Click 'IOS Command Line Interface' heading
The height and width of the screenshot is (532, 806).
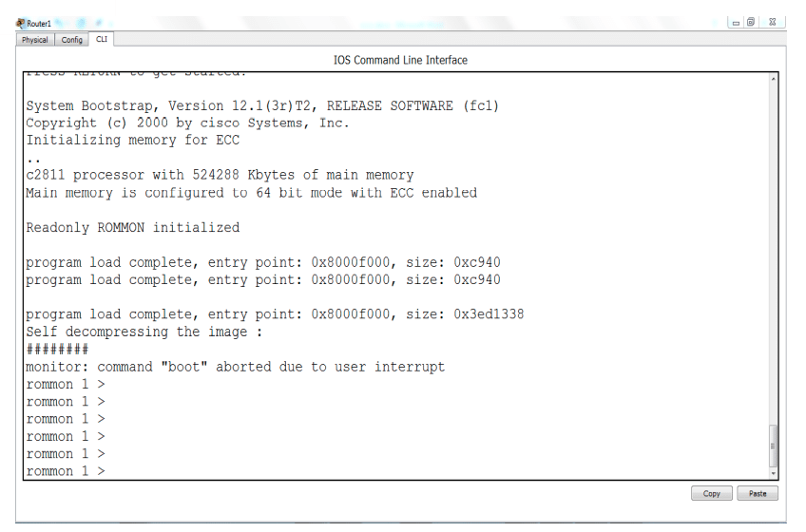pos(400,60)
